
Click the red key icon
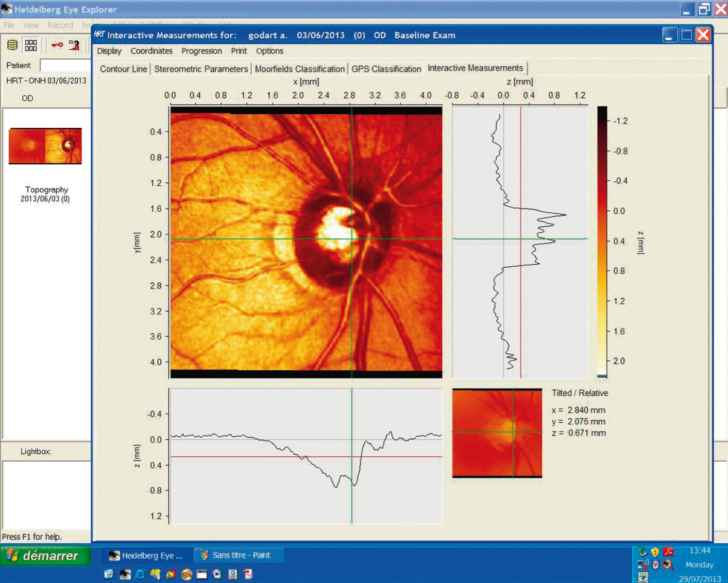pos(57,45)
